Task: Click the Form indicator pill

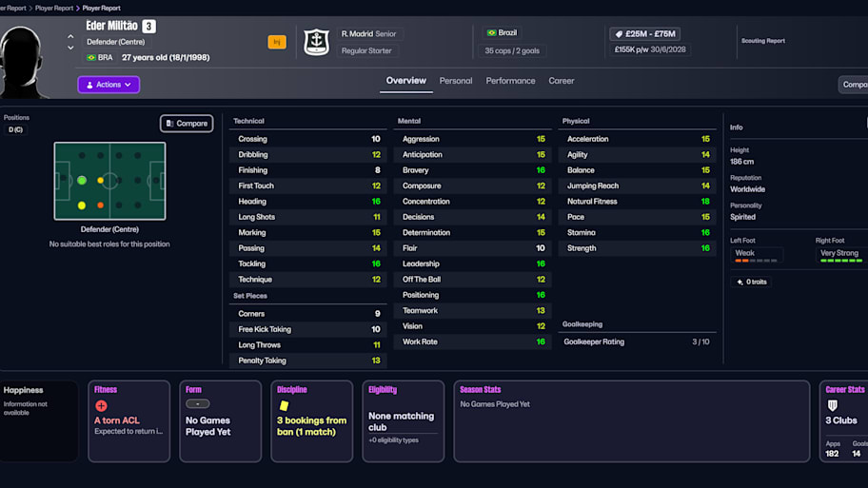Action: 198,404
